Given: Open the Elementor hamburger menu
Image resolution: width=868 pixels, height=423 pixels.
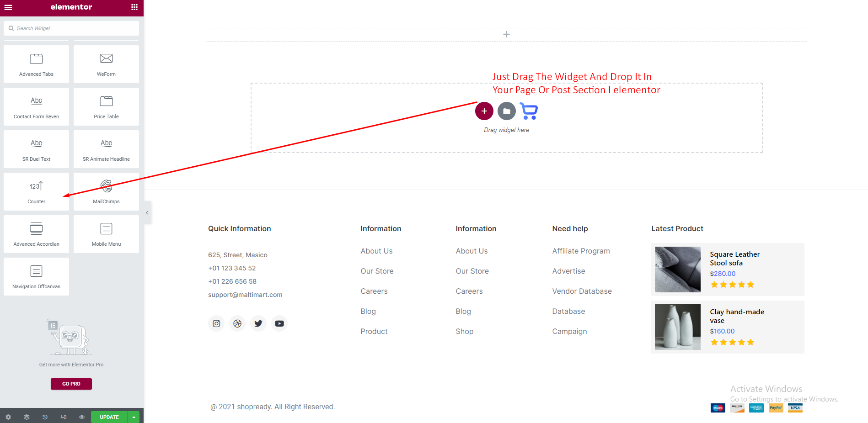Looking at the screenshot, I should pos(8,7).
